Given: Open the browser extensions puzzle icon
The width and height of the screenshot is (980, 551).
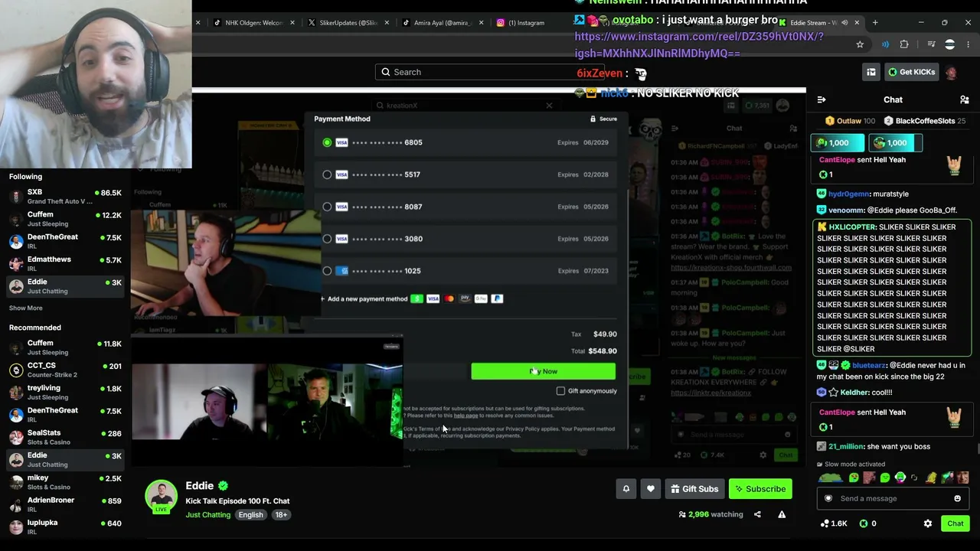Looking at the screenshot, I should click(x=904, y=44).
